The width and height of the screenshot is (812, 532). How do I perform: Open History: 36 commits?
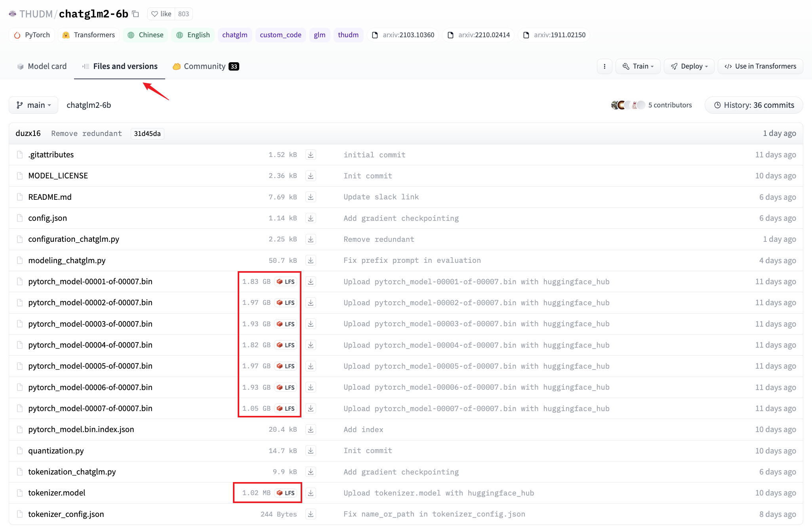click(x=754, y=105)
